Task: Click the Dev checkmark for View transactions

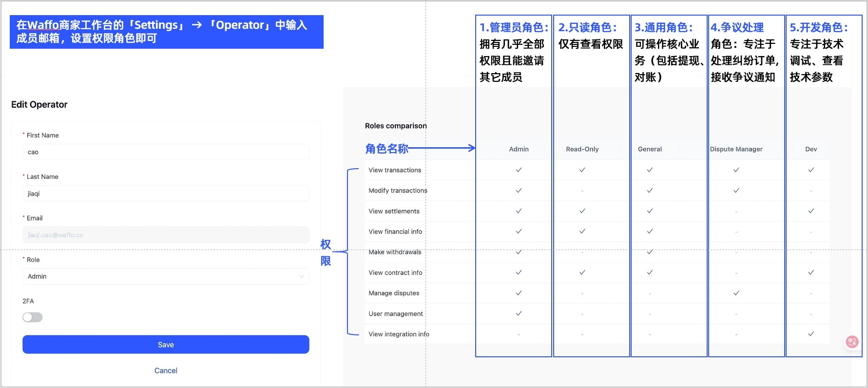Action: tap(811, 170)
